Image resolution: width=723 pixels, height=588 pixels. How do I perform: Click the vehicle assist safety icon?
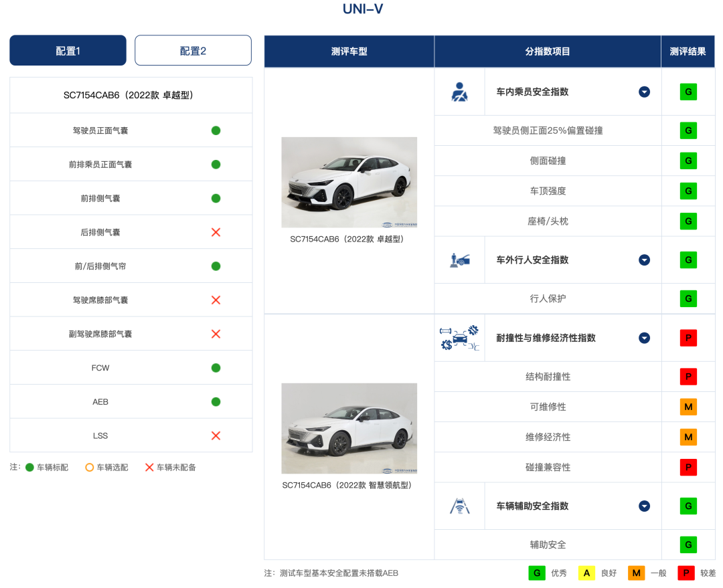click(x=459, y=506)
